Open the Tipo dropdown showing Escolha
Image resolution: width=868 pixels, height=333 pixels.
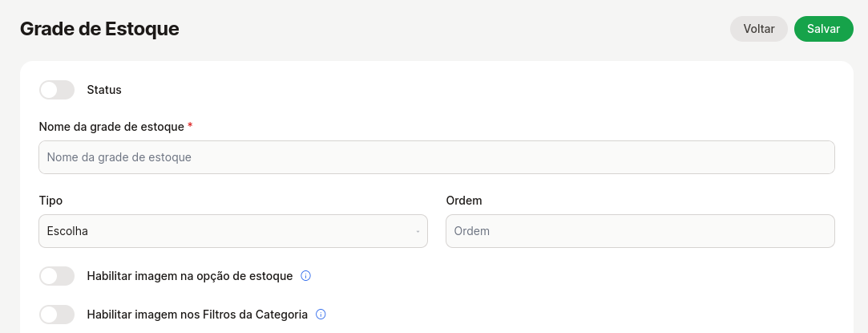point(233,231)
